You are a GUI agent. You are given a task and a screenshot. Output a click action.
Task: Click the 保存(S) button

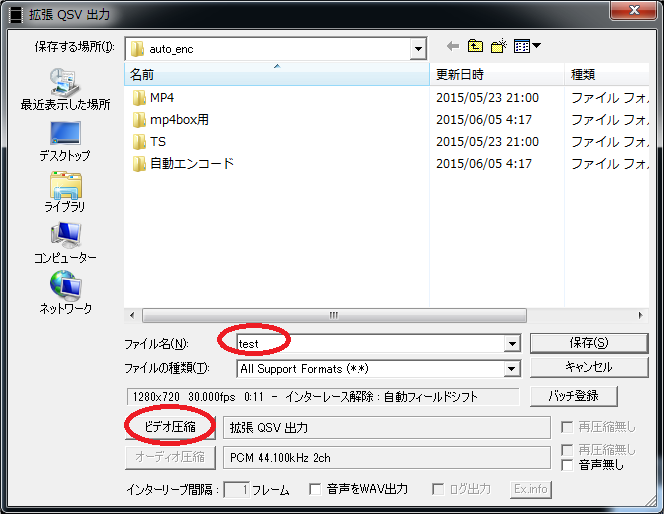tap(589, 343)
